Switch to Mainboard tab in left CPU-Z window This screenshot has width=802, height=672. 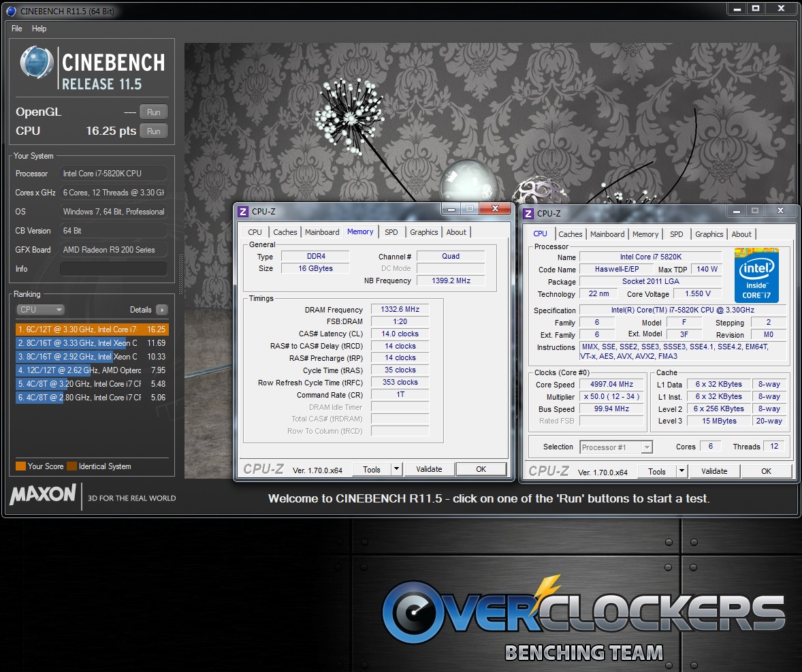pos(322,232)
